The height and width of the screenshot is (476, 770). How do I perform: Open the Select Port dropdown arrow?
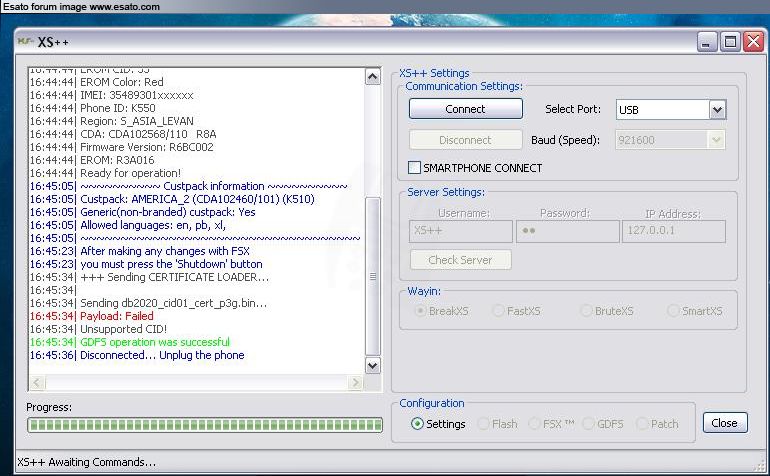[x=717, y=110]
